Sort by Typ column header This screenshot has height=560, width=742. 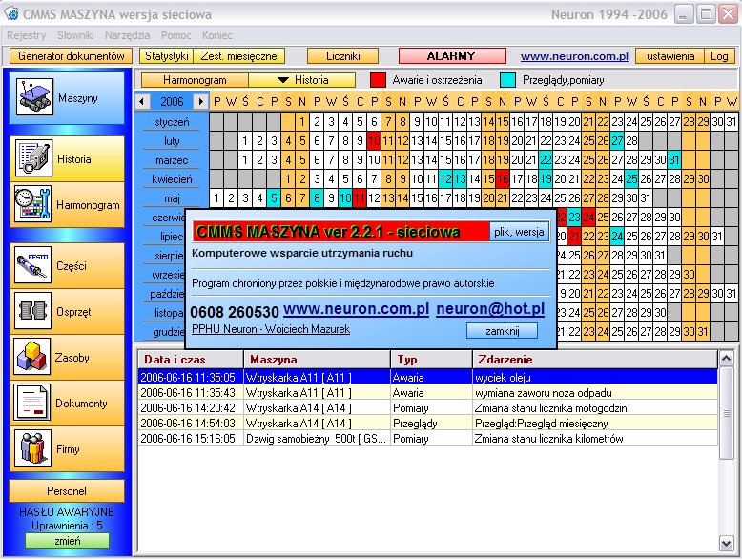coord(431,360)
